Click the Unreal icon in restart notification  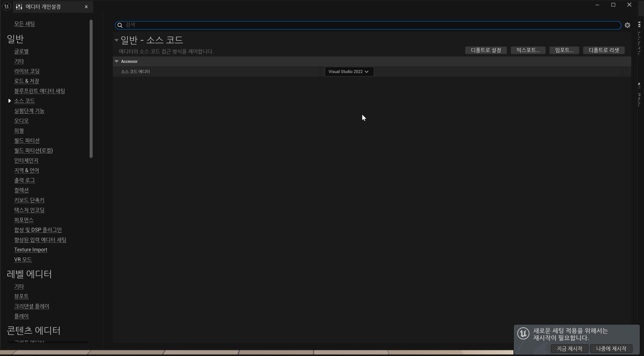[523, 333]
